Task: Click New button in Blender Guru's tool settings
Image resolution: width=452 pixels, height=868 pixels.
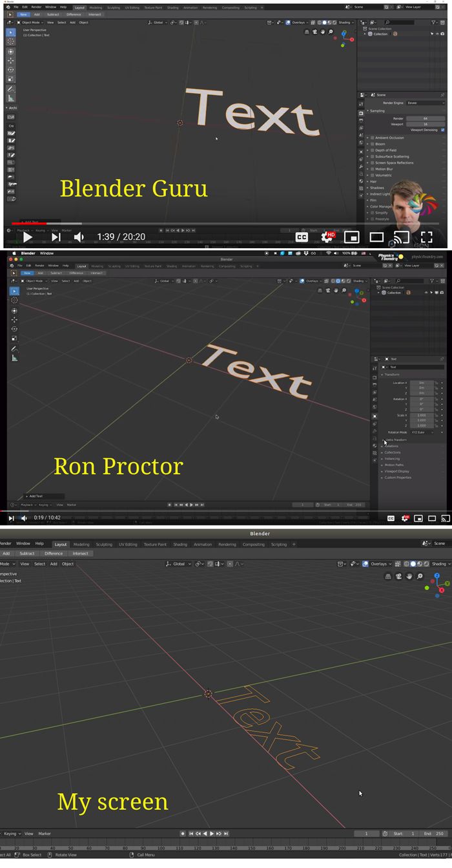Action: pyautogui.click(x=23, y=14)
